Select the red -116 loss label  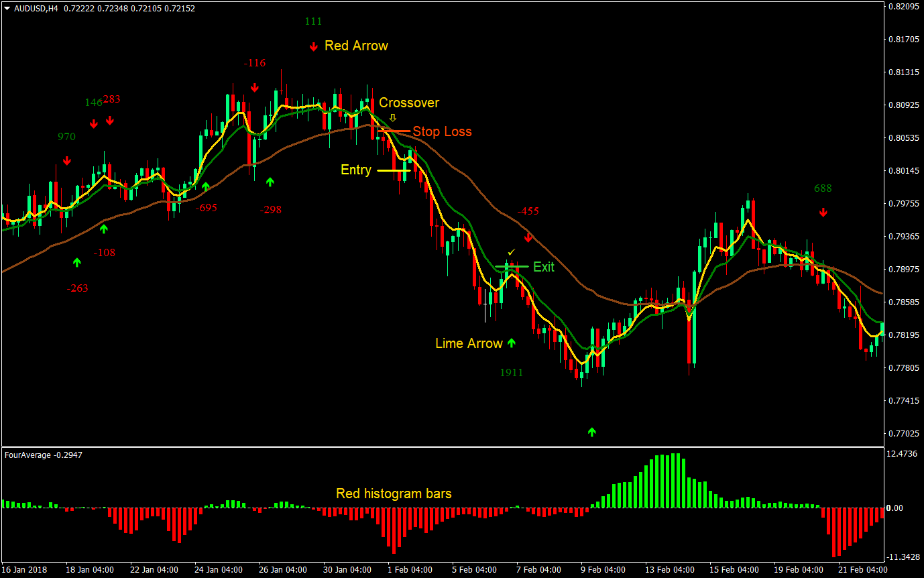(x=254, y=63)
